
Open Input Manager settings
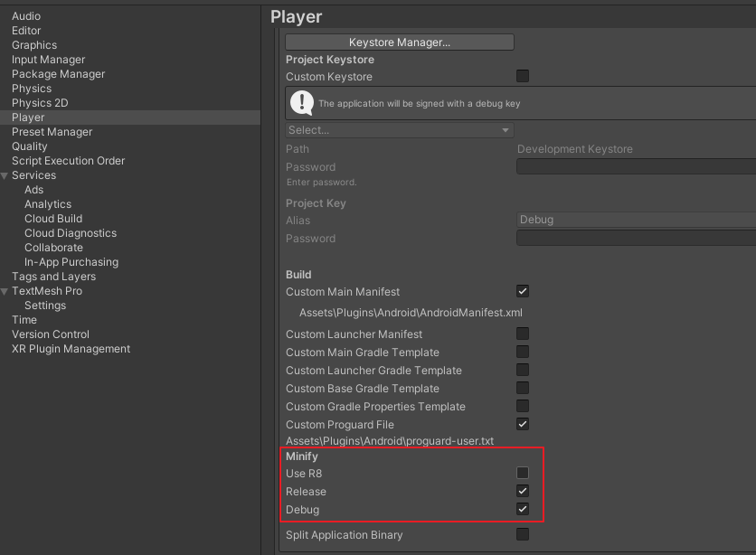pos(48,60)
